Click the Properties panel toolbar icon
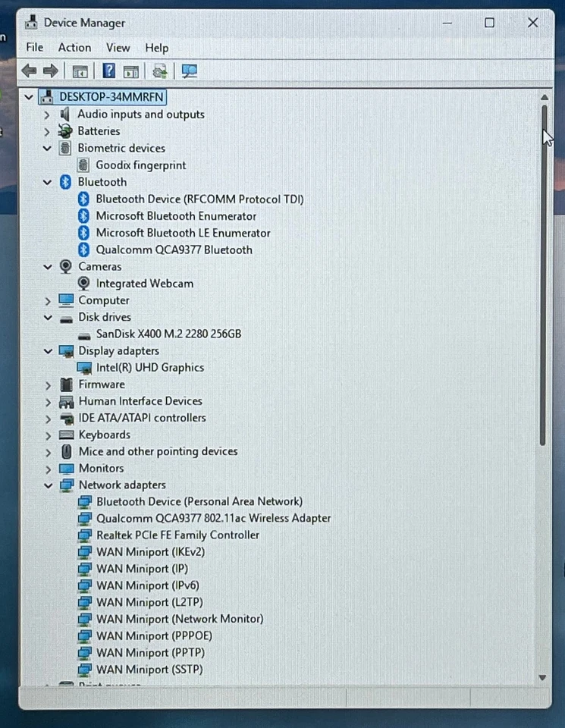The width and height of the screenshot is (565, 728). (x=131, y=71)
